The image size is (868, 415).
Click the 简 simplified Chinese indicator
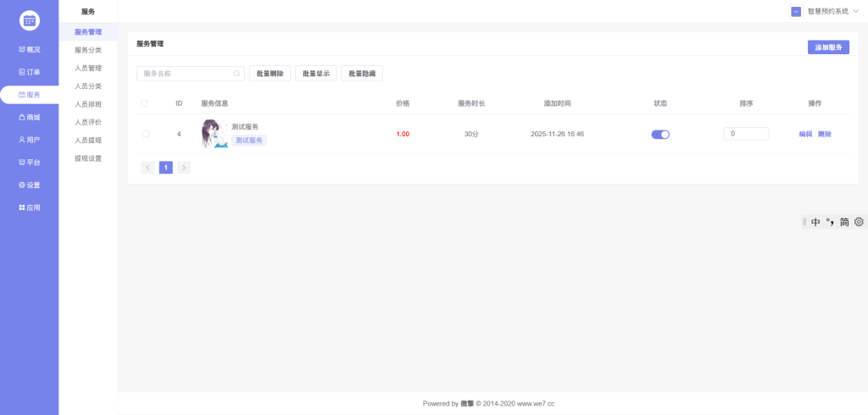(844, 222)
